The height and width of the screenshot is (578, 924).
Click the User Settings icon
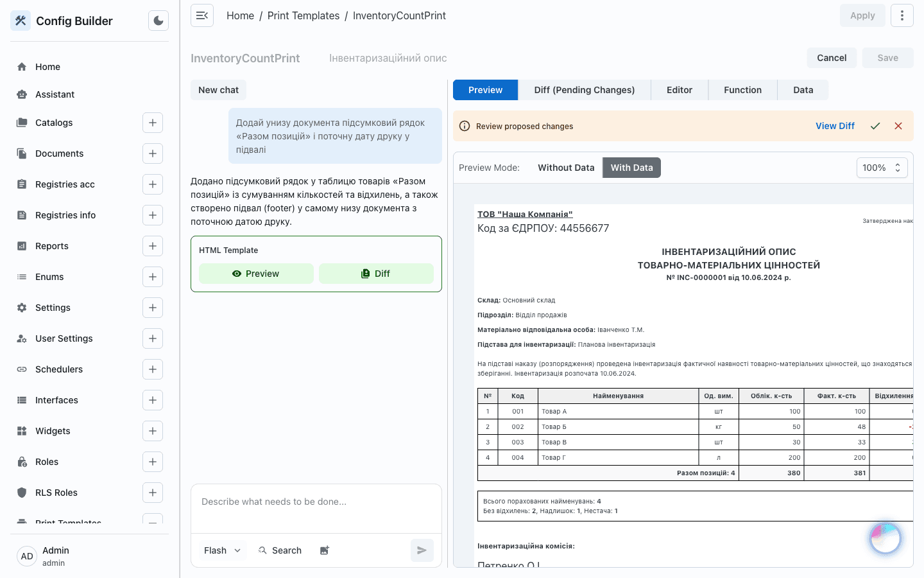point(22,338)
